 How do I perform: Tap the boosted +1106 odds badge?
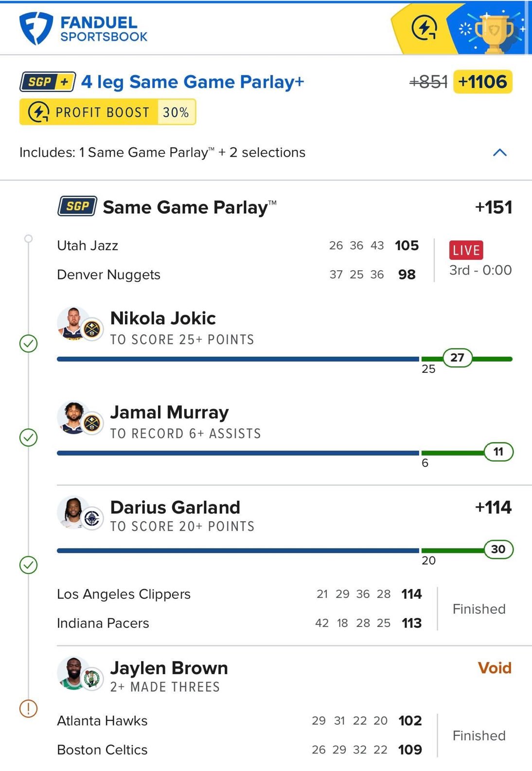(482, 82)
